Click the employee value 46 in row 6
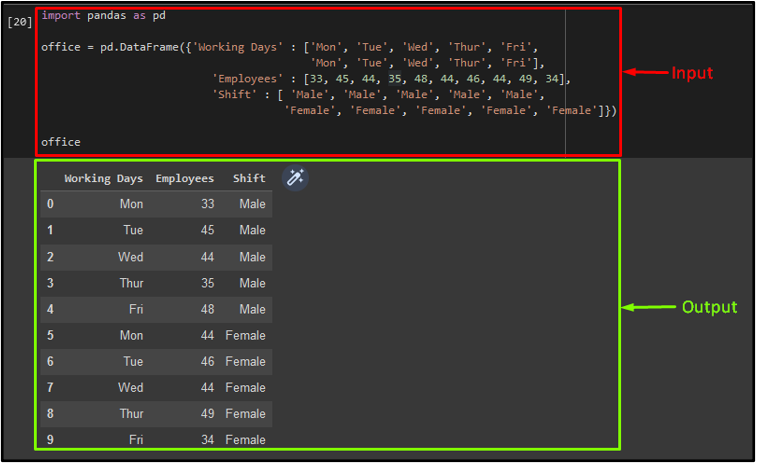757x463 pixels. click(x=207, y=362)
